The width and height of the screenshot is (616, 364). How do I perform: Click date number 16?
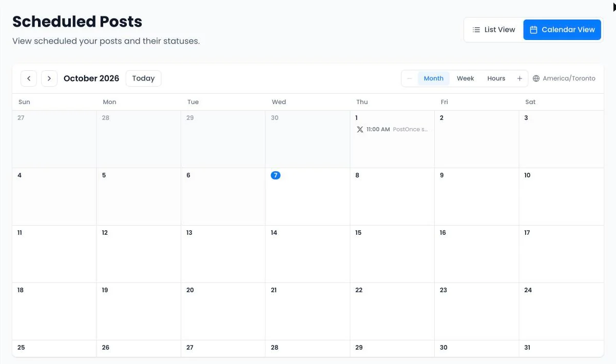443,233
